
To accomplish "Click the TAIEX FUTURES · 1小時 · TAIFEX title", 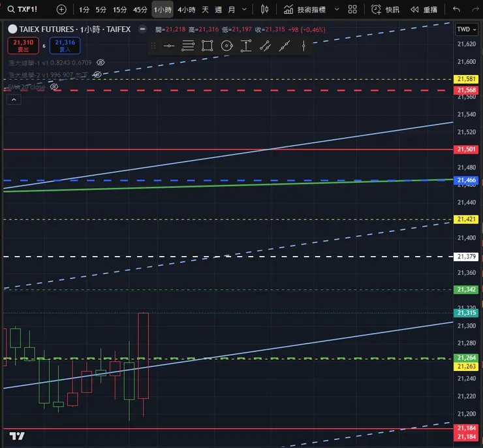I will coord(75,29).
